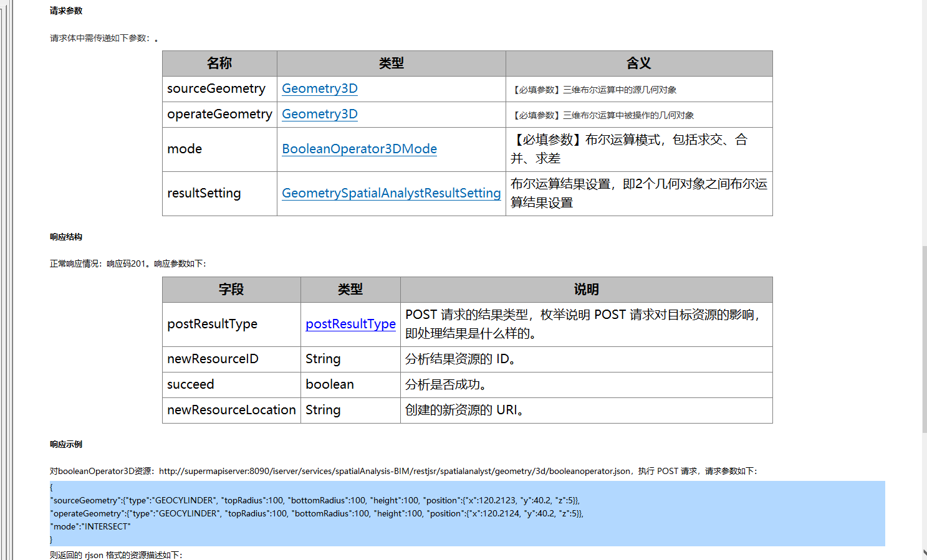Click the 分析是否成功 description cell
The image size is (927, 560).
pyautogui.click(x=586, y=385)
